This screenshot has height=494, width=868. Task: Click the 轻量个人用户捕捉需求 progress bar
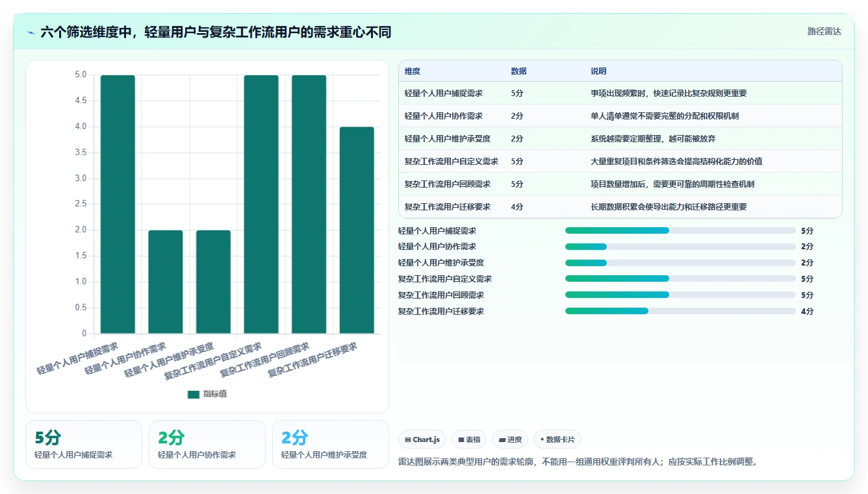680,230
